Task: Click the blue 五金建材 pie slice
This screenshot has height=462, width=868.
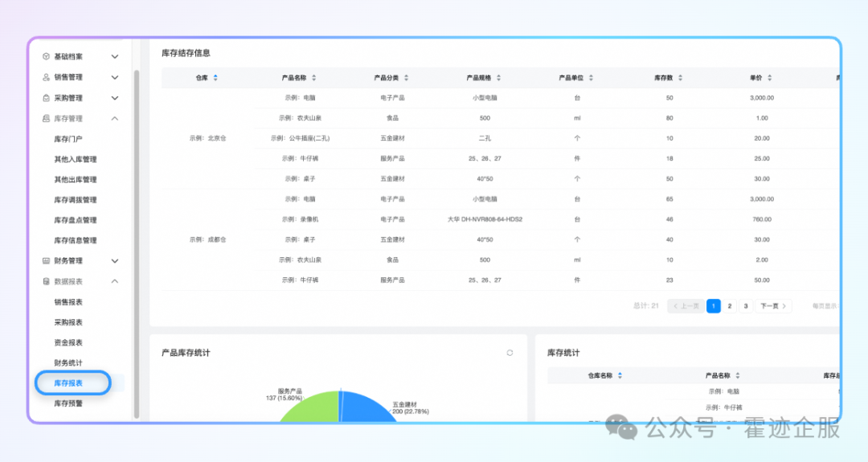Action: [366, 408]
